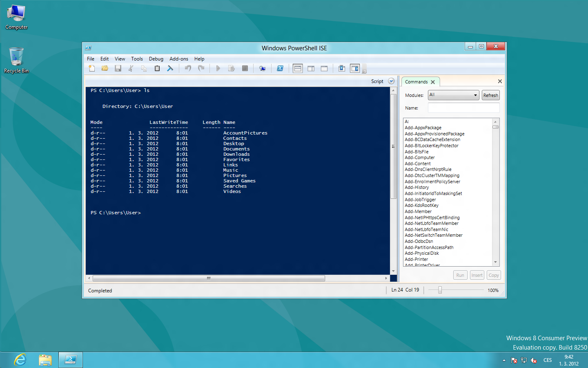
Task: Select Add-OdbcDsn command
Action: [419, 241]
